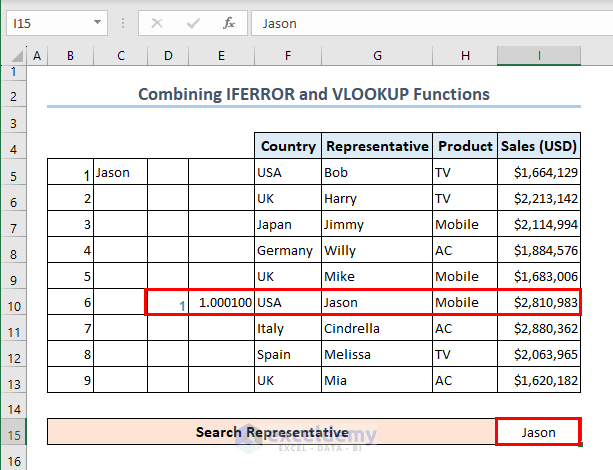Select cell with value $2,810,983
613x470 pixels.
[x=539, y=302]
